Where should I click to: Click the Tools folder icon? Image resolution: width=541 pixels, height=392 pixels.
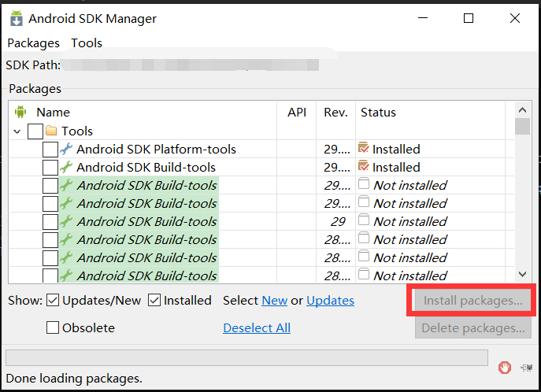click(51, 131)
